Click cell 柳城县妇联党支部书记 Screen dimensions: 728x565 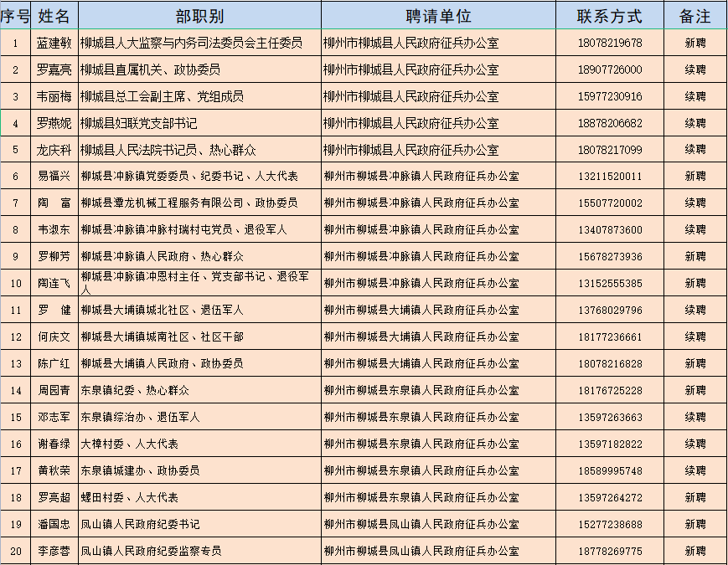pos(199,123)
